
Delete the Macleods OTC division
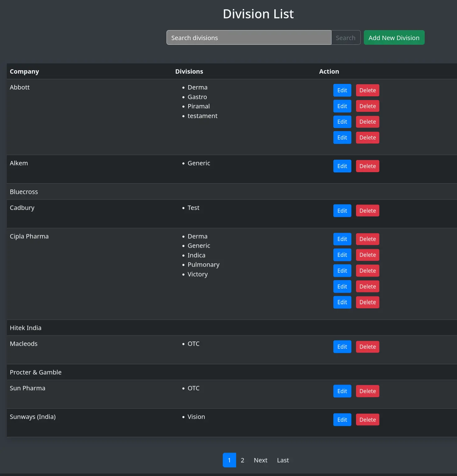coord(368,347)
